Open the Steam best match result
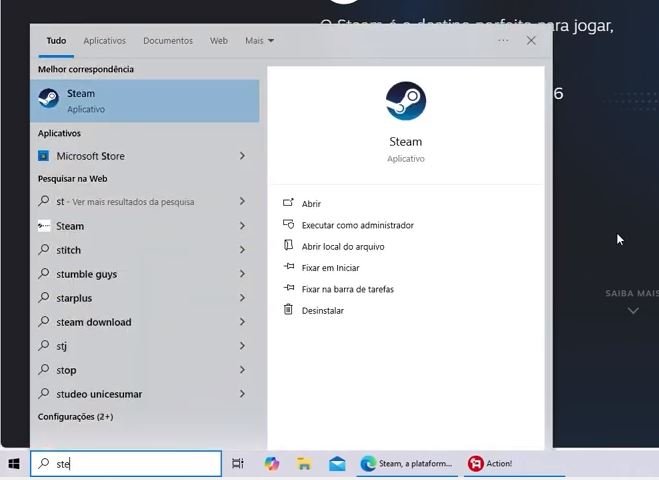The image size is (659, 480). pyautogui.click(x=145, y=101)
